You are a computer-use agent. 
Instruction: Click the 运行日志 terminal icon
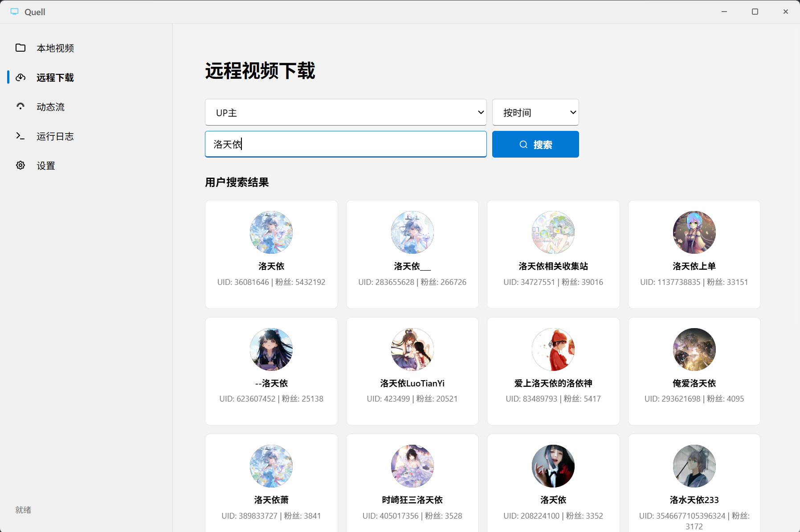point(20,136)
